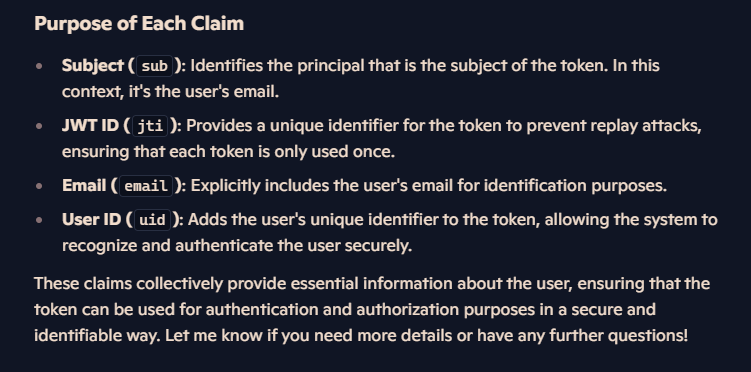Click the bullet point before Email

click(x=39, y=186)
